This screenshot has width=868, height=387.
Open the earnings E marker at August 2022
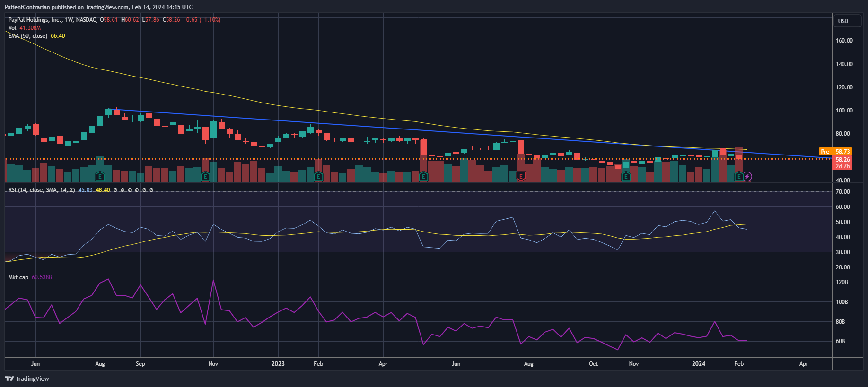click(x=100, y=177)
